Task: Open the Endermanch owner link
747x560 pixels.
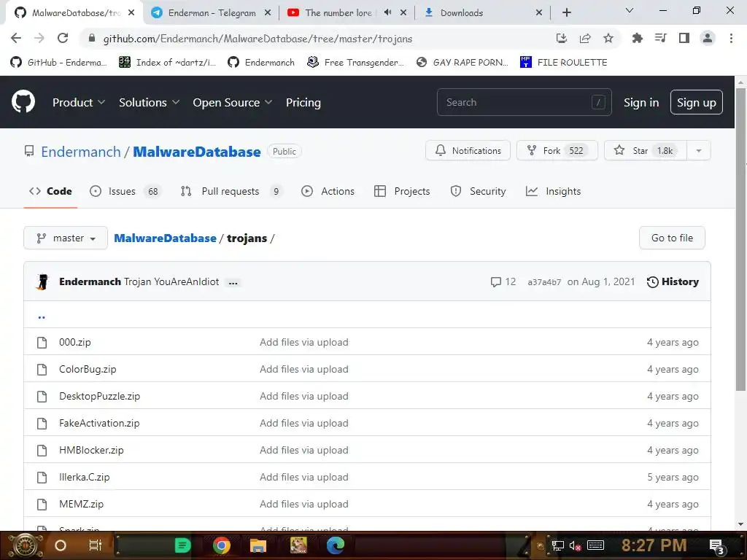Action: coord(81,152)
